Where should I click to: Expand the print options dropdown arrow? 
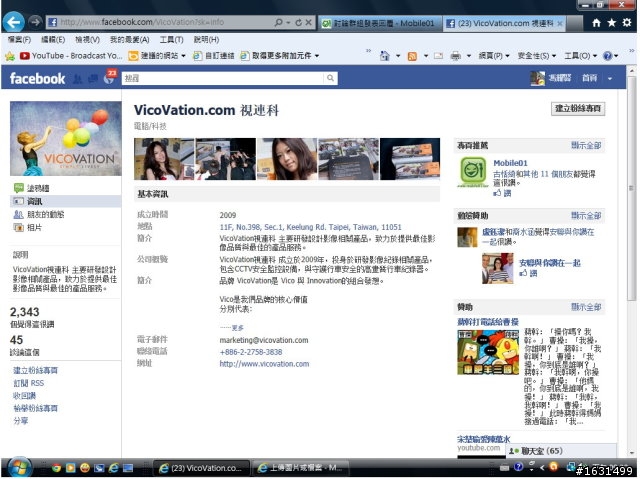469,56
